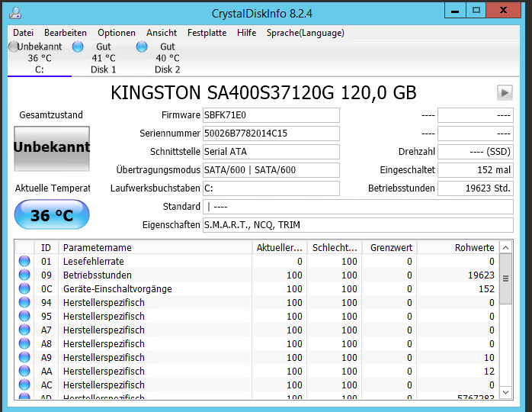Switch to the Disk 2 tab
The height and width of the screenshot is (412, 532).
tap(167, 58)
